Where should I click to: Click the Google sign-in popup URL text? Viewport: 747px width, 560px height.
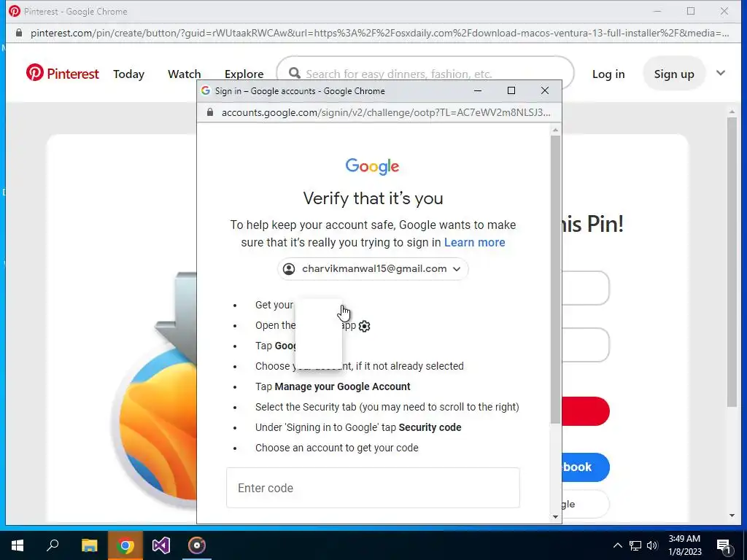coord(385,112)
